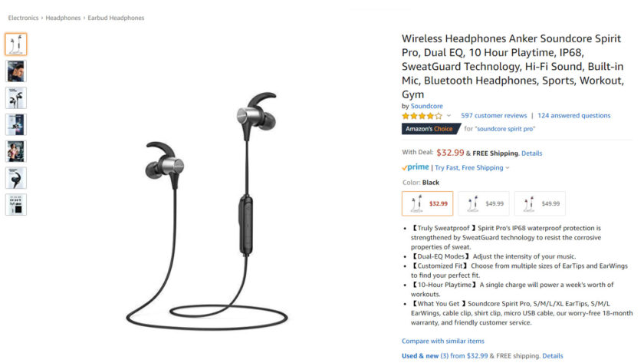
Task: Choose the second color variant priced $49.99
Action: (x=484, y=203)
